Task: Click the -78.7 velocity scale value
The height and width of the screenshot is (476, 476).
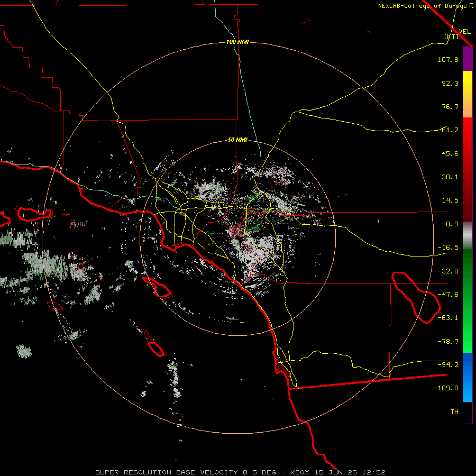Action: coord(448,342)
